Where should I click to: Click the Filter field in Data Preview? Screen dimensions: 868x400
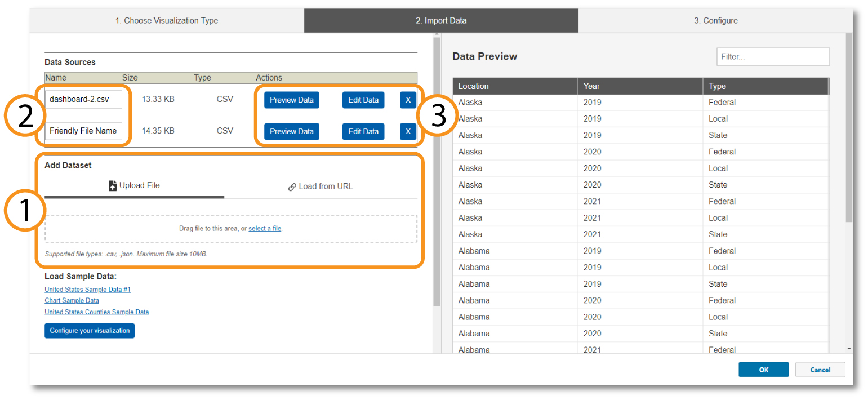click(772, 56)
